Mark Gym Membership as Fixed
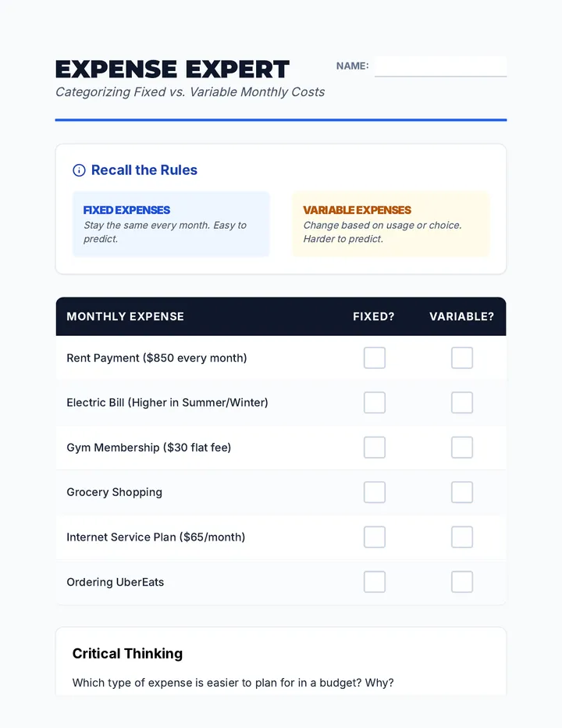The width and height of the screenshot is (562, 728). coord(375,448)
